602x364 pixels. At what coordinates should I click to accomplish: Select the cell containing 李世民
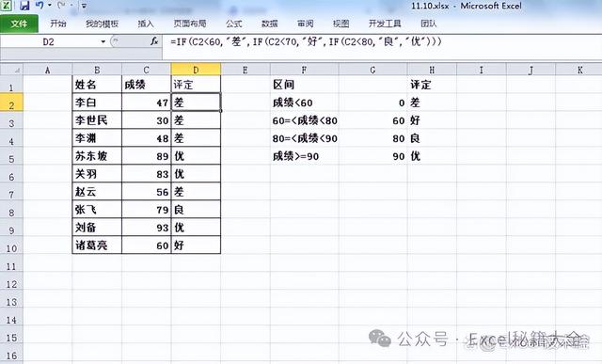pyautogui.click(x=97, y=120)
